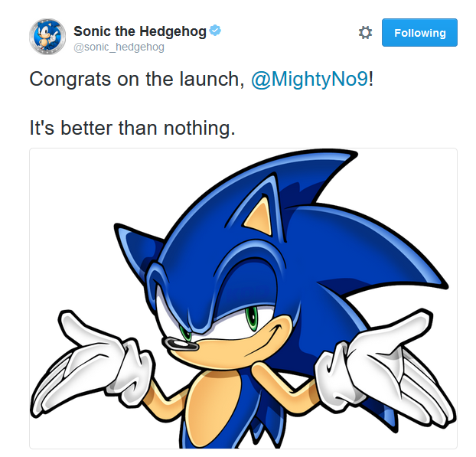The image size is (476, 457).
Task: Open the gear settings menu
Action: click(365, 33)
